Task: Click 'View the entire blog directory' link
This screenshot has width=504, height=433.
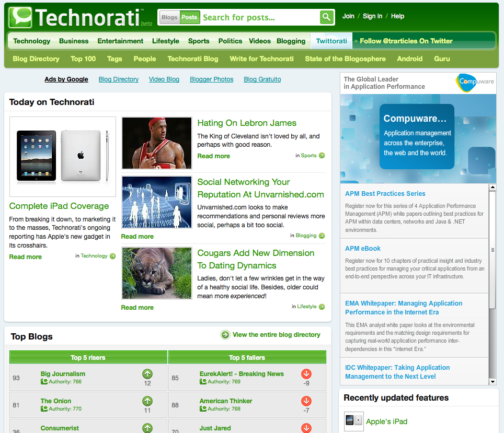Action: tap(277, 335)
